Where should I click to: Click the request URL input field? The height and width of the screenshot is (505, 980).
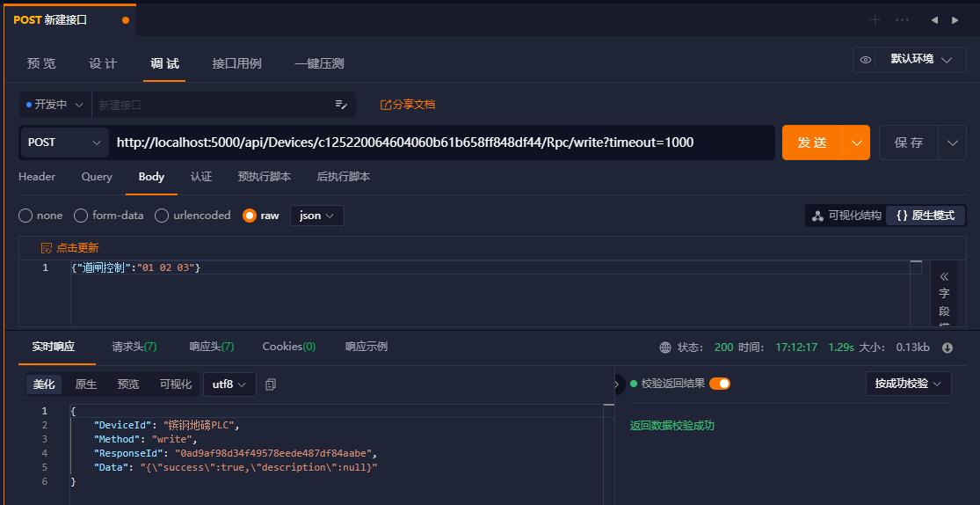click(442, 143)
